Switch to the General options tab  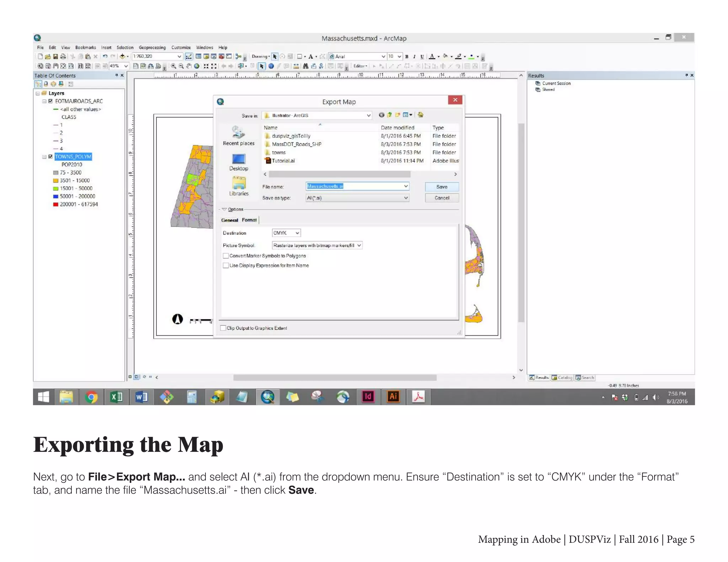(x=230, y=220)
